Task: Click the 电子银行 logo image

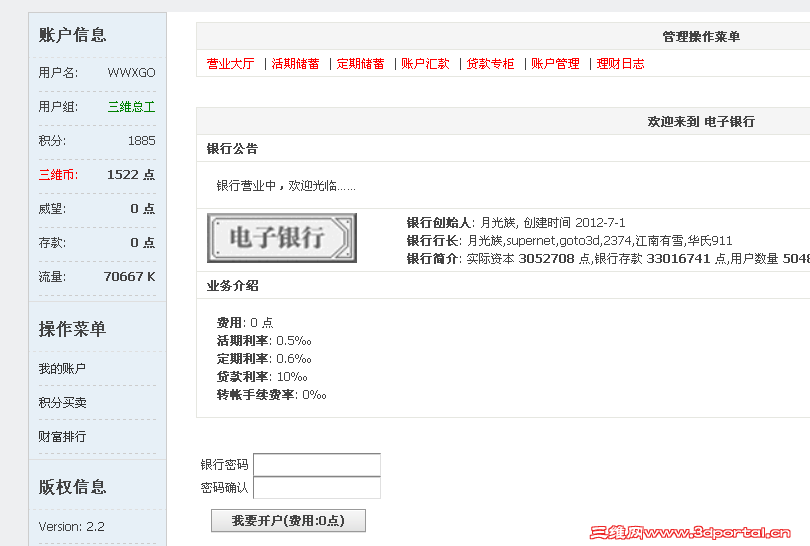Action: click(x=282, y=238)
